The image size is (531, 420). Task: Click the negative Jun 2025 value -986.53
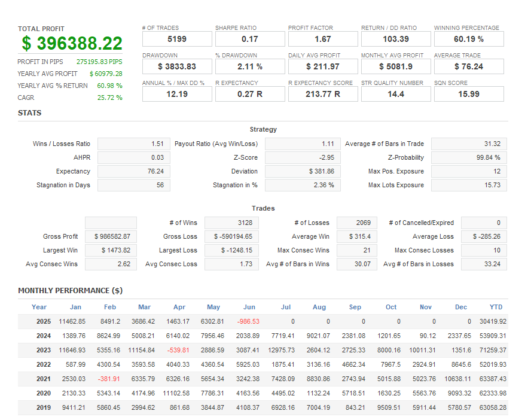click(x=249, y=321)
